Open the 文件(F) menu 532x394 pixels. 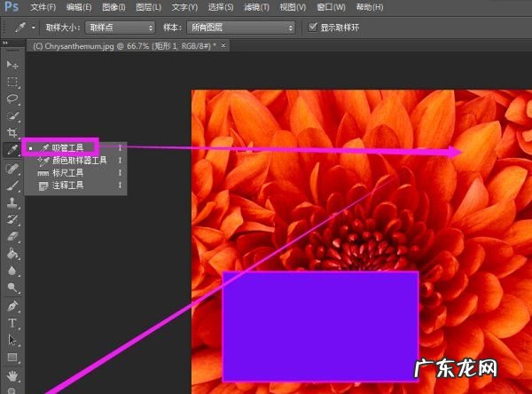[43, 7]
